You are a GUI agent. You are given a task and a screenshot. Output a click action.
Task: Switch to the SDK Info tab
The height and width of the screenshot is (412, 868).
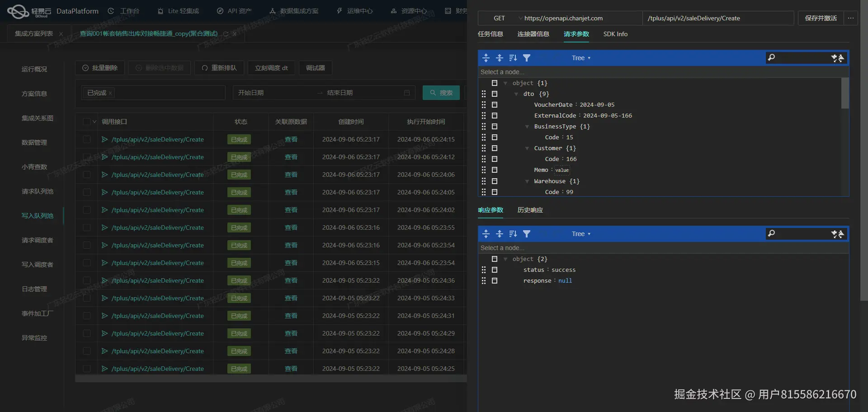pos(615,34)
